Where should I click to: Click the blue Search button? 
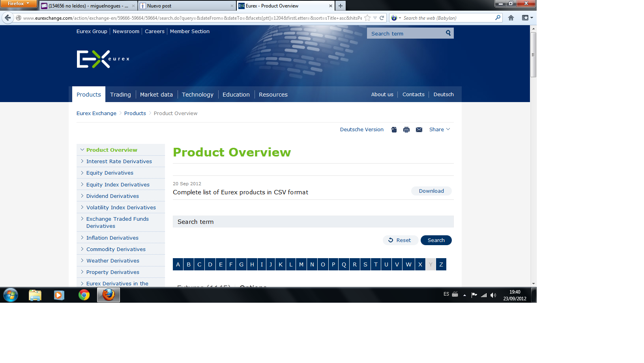pos(436,240)
